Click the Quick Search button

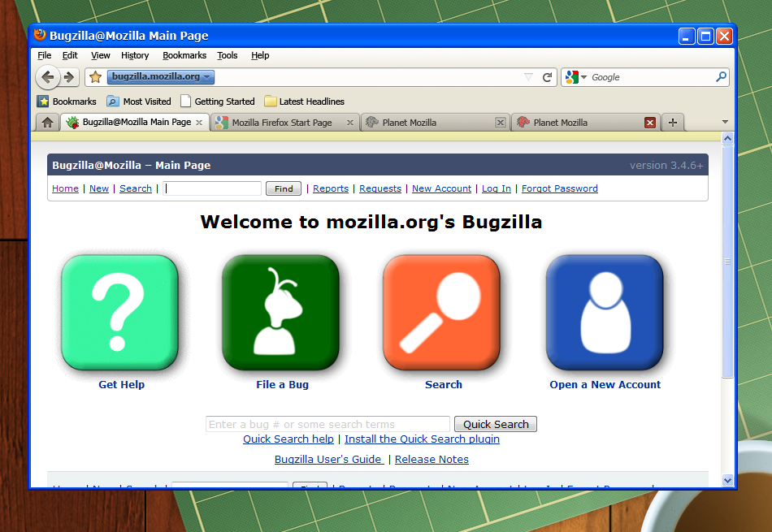[x=496, y=424]
